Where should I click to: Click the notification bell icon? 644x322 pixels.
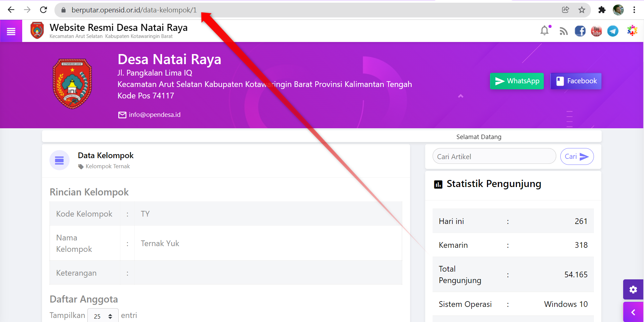point(545,31)
